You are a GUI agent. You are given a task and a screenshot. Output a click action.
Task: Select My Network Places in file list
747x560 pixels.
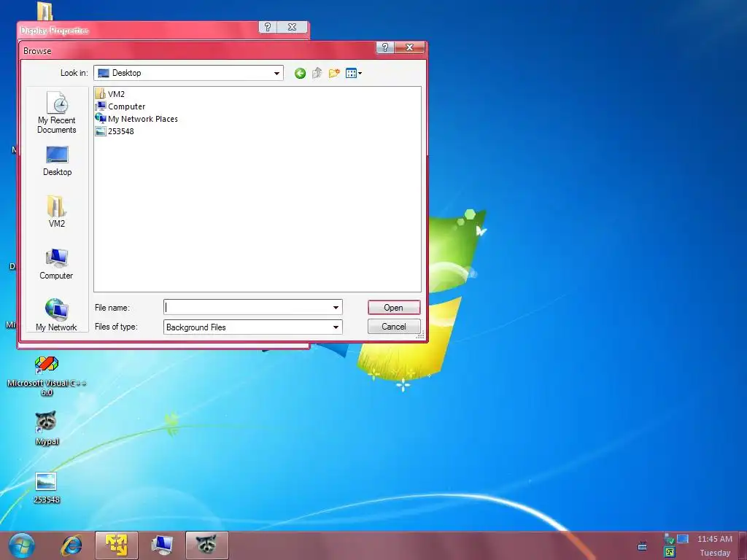[x=136, y=119]
